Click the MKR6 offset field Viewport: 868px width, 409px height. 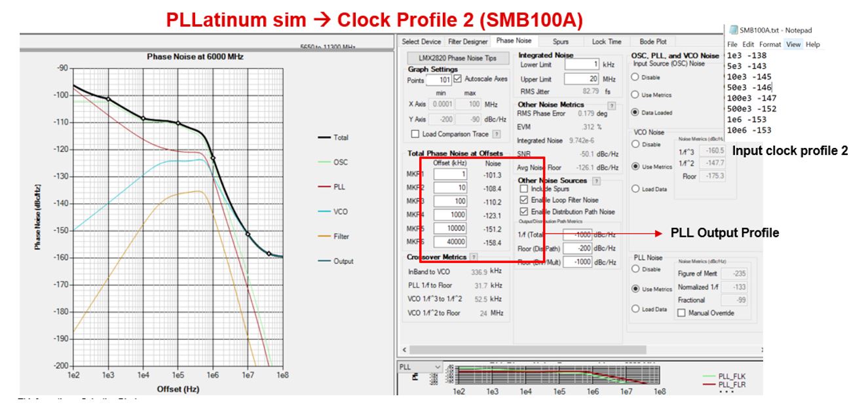(450, 241)
